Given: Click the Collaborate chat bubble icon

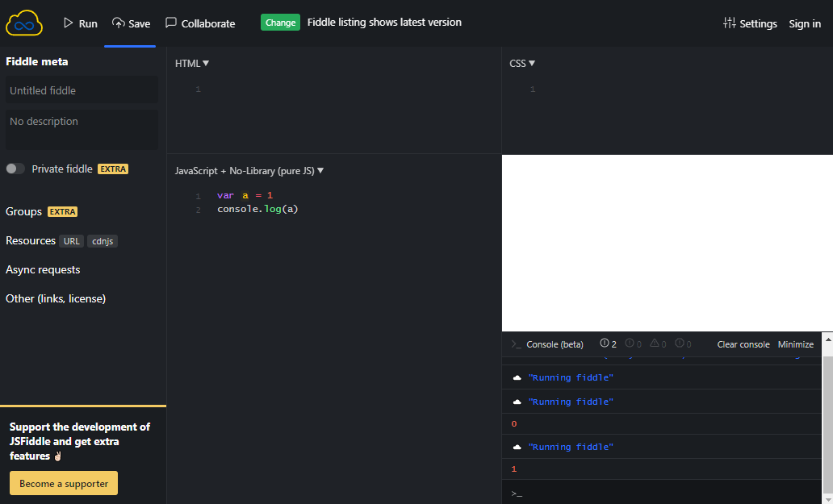Looking at the screenshot, I should click(x=170, y=23).
